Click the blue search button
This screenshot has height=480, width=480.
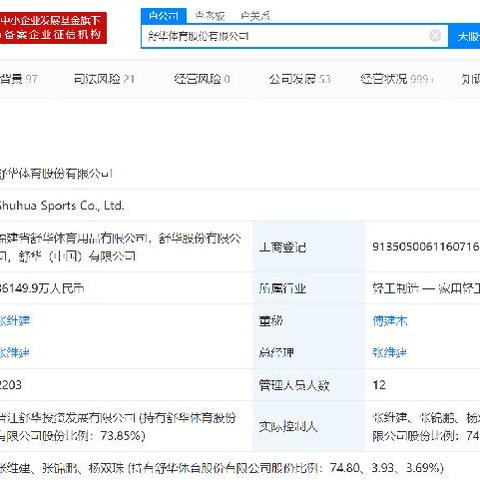click(x=464, y=36)
